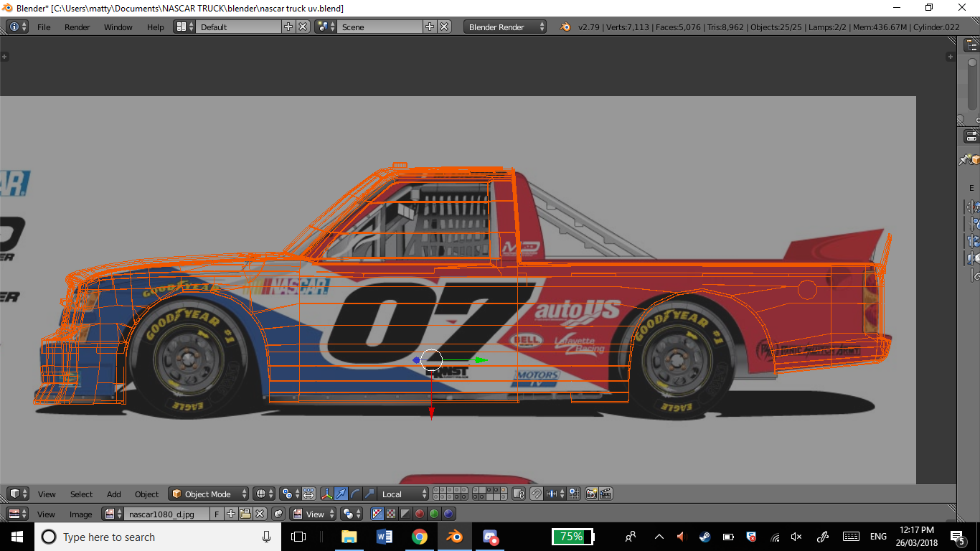Open the image editor View mode dropdown

[x=314, y=514]
